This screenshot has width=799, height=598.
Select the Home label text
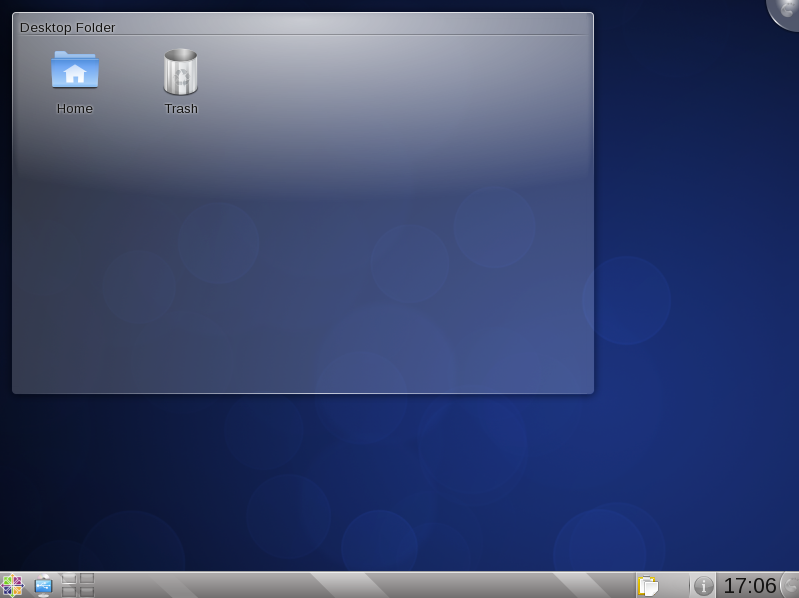coord(75,108)
